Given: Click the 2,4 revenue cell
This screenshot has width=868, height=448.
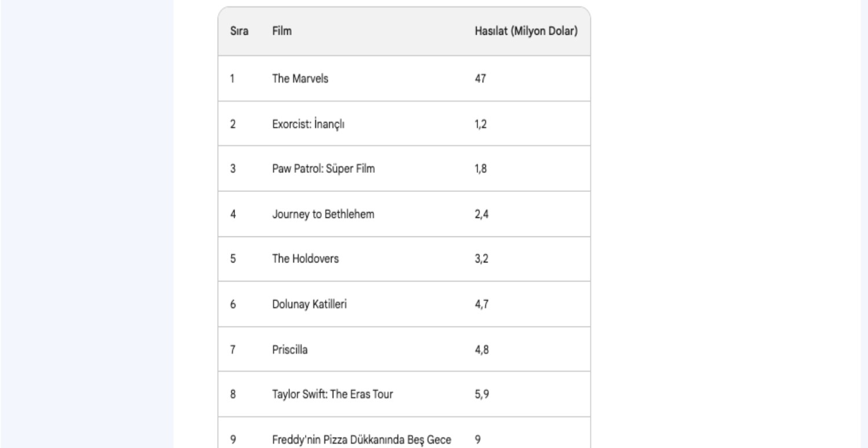Looking at the screenshot, I should pos(480,214).
